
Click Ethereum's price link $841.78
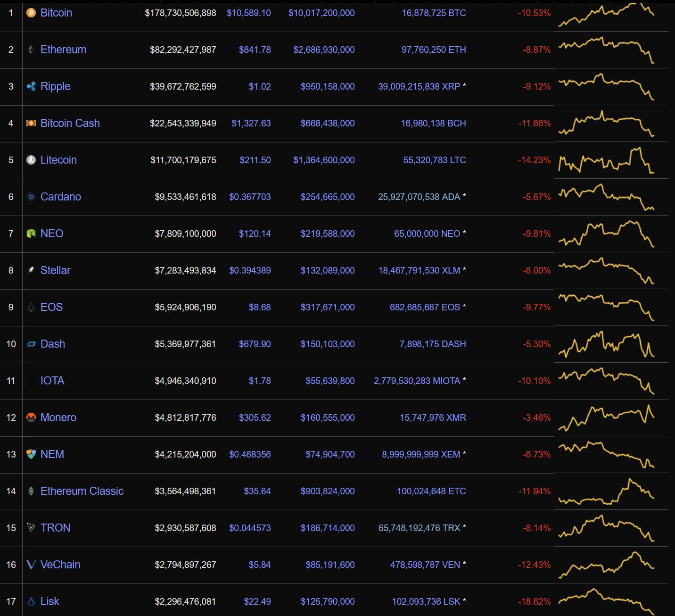click(x=255, y=50)
